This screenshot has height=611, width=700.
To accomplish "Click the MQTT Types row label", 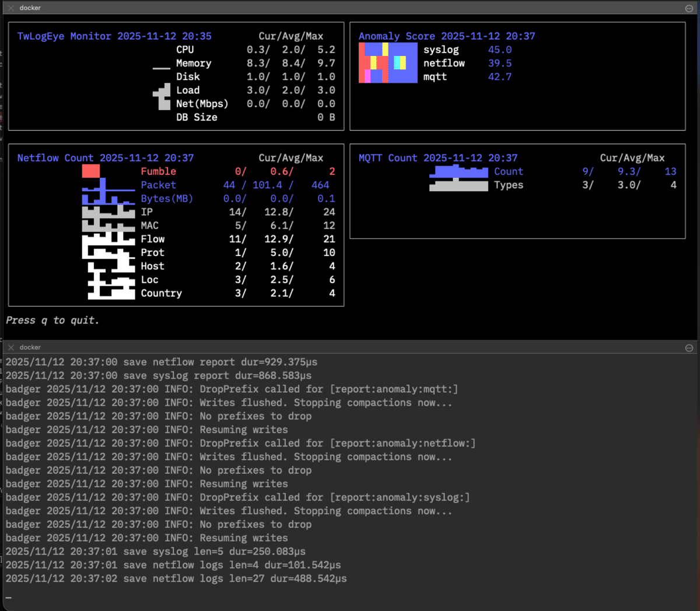I will coord(508,185).
